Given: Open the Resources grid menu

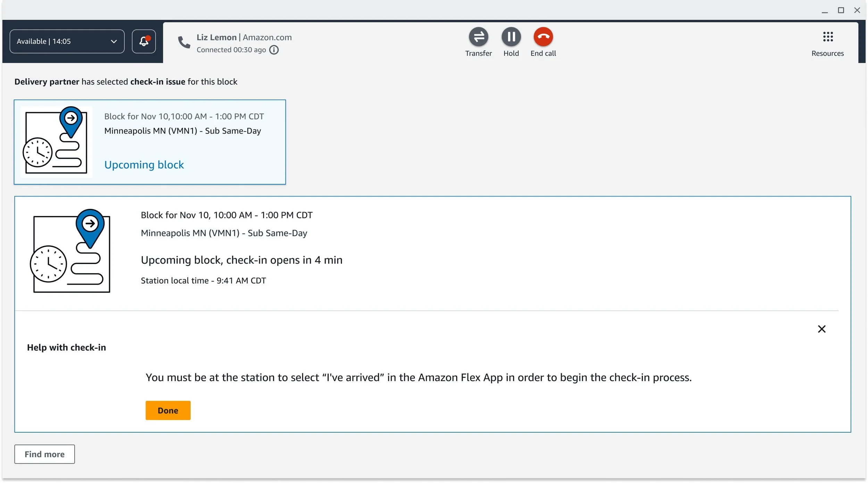Looking at the screenshot, I should tap(828, 37).
